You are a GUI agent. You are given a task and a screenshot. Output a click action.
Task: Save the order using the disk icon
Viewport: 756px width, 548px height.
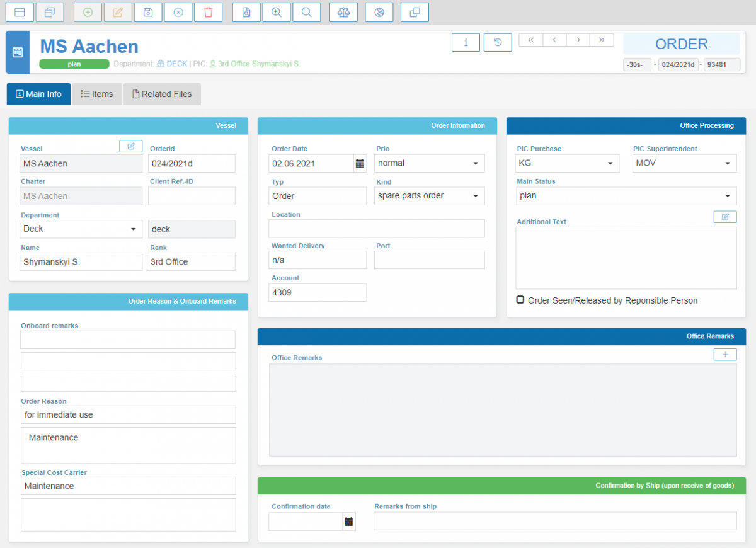point(147,12)
